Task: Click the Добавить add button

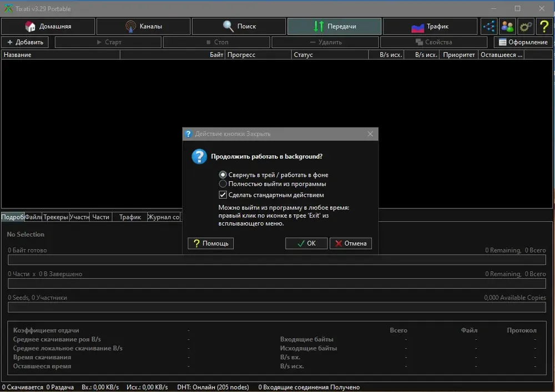Action: [25, 42]
